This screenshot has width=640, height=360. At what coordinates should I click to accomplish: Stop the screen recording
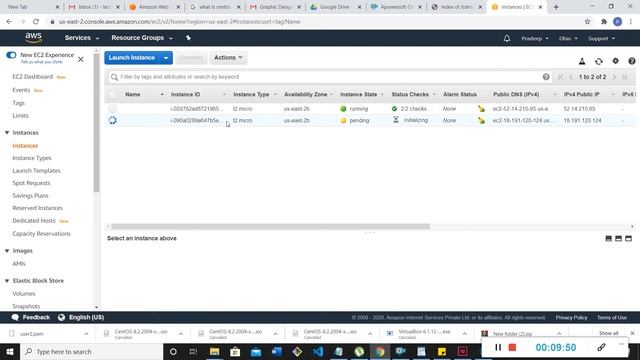[512, 347]
